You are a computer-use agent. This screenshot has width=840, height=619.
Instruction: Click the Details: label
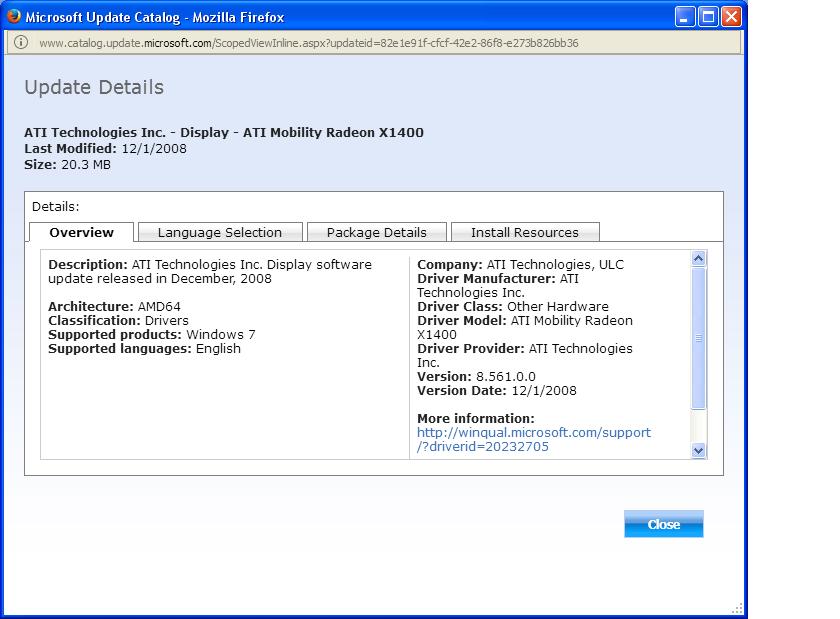tap(56, 206)
